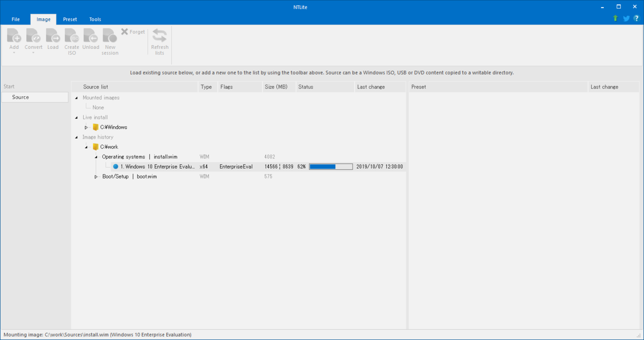Click the Forget X icon
Viewport: 644px width, 340px height.
(x=125, y=32)
